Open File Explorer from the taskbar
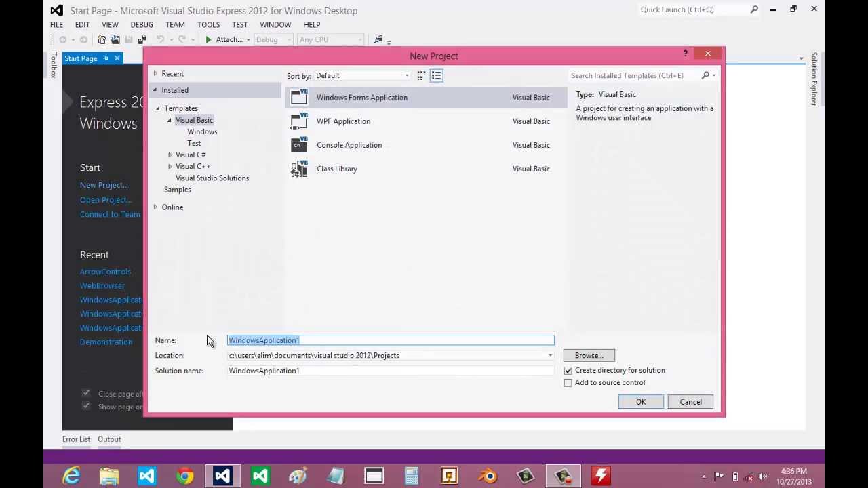The image size is (868, 488). pyautogui.click(x=109, y=476)
